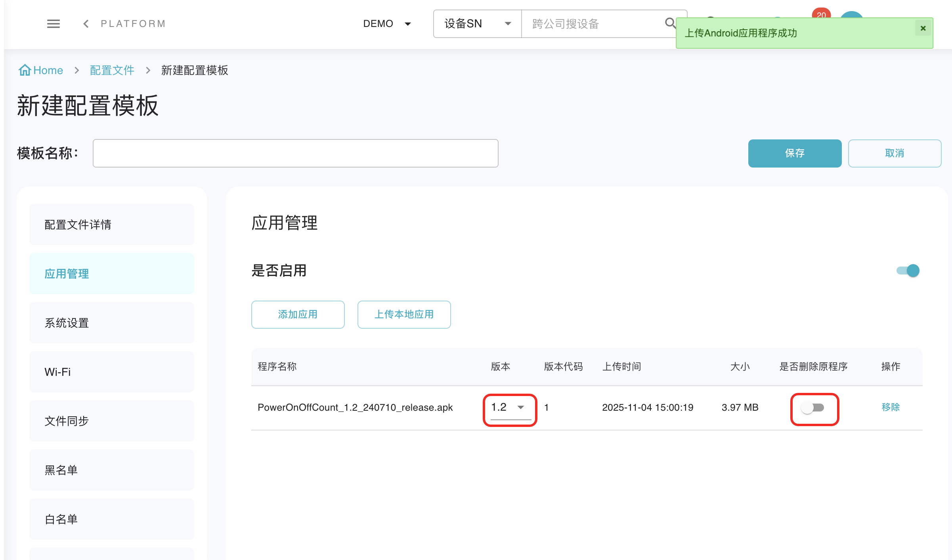The height and width of the screenshot is (560, 952).
Task: Click the 取消 button
Action: pyautogui.click(x=895, y=153)
